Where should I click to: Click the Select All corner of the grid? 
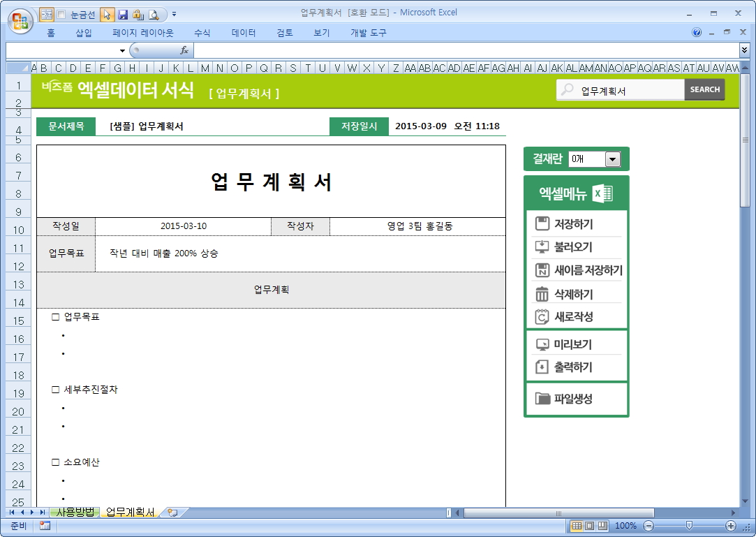(18, 68)
